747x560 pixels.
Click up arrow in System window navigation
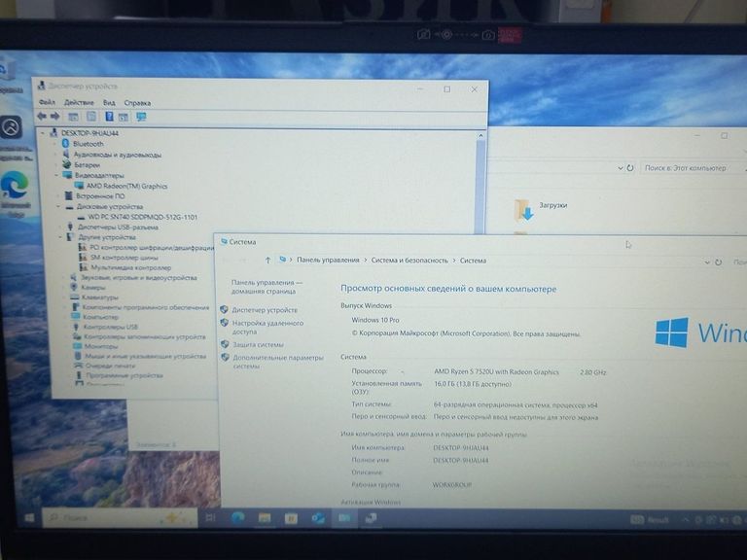click(x=267, y=260)
